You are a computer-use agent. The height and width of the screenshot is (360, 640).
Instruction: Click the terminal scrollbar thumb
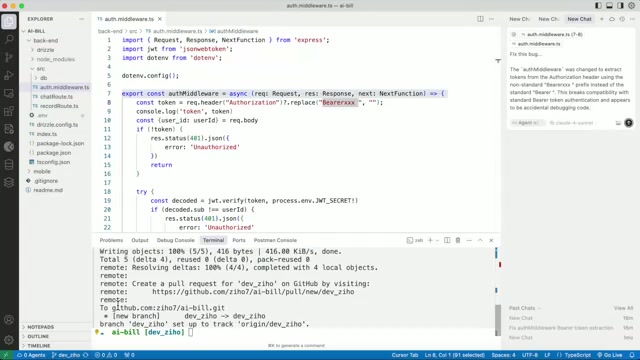point(498,320)
